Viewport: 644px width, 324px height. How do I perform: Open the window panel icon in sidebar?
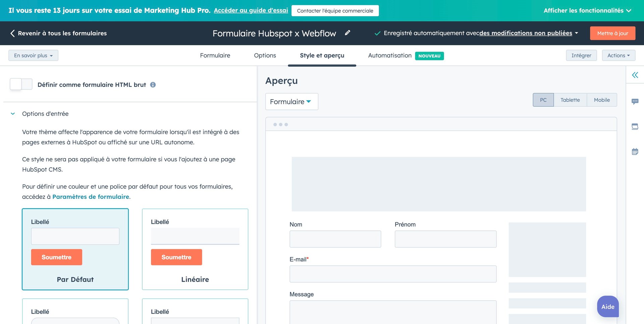635,126
